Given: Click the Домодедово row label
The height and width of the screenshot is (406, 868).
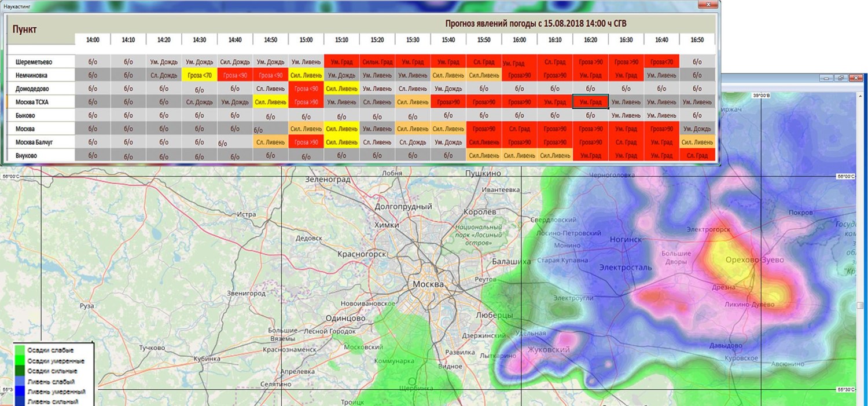Looking at the screenshot, I should coord(32,89).
